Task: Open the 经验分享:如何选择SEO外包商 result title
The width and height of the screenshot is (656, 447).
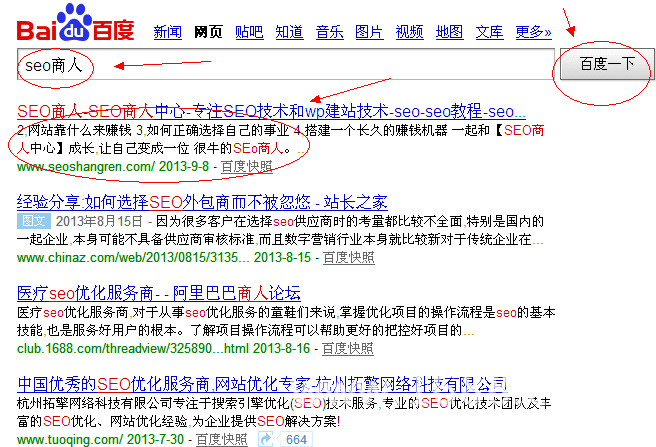Action: tap(202, 203)
